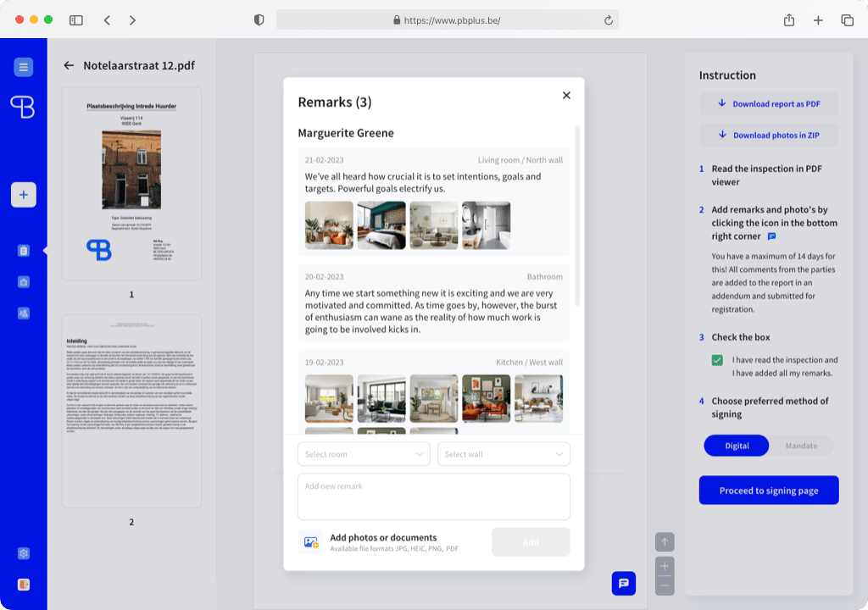Click the scroll-to-top arrow button
Viewport: 868px width, 610px height.
(x=665, y=542)
